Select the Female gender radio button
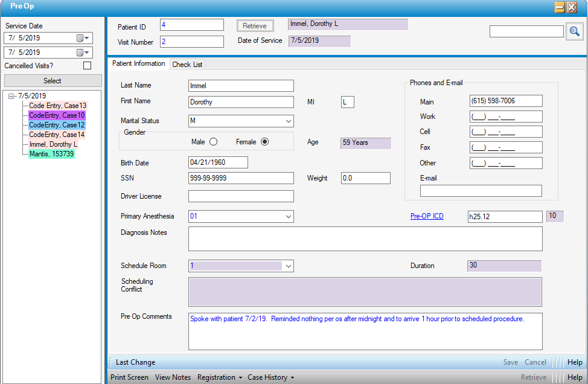588x384 pixels. click(264, 142)
